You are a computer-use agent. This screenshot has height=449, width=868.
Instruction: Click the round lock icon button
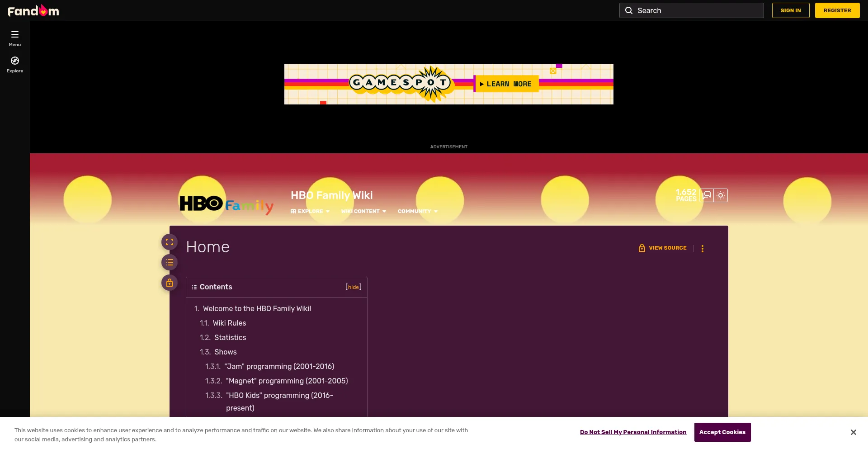[170, 283]
